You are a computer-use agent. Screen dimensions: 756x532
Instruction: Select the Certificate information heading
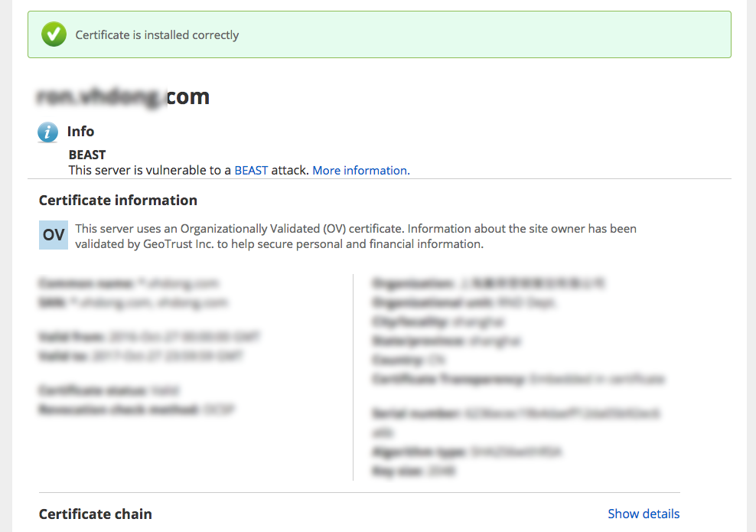[118, 200]
